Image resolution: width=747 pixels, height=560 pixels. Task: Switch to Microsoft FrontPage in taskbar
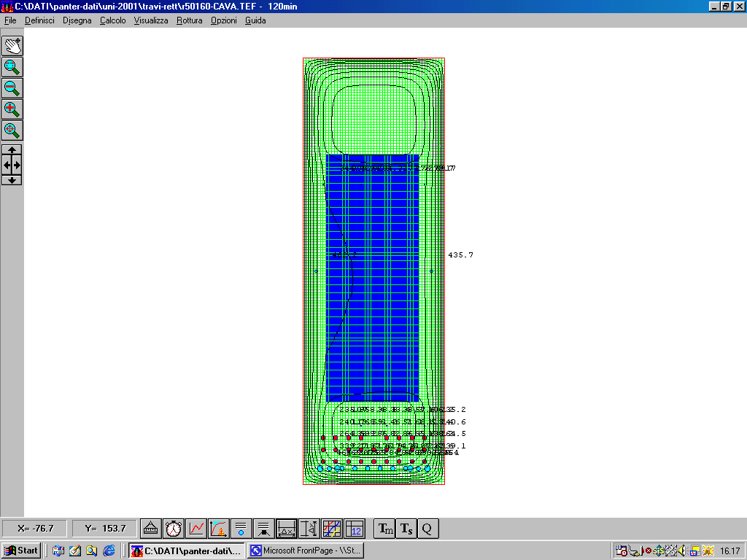pos(305,551)
